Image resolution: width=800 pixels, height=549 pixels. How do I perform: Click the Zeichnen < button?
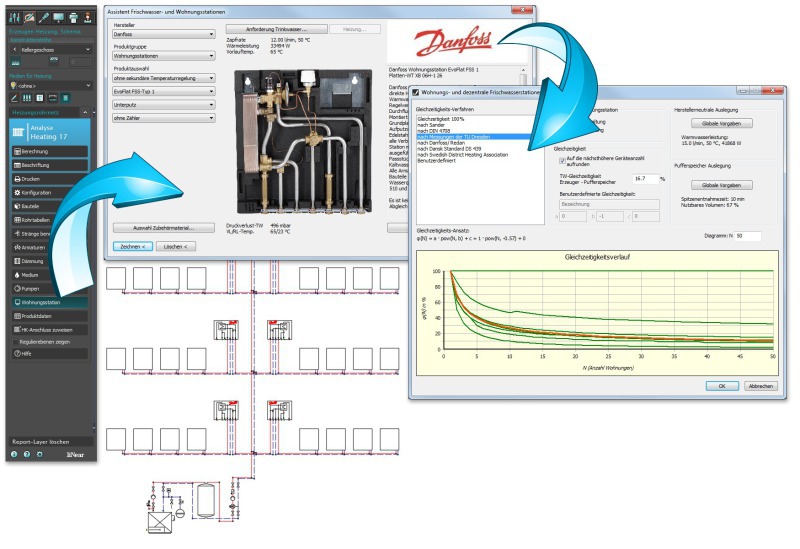click(133, 246)
